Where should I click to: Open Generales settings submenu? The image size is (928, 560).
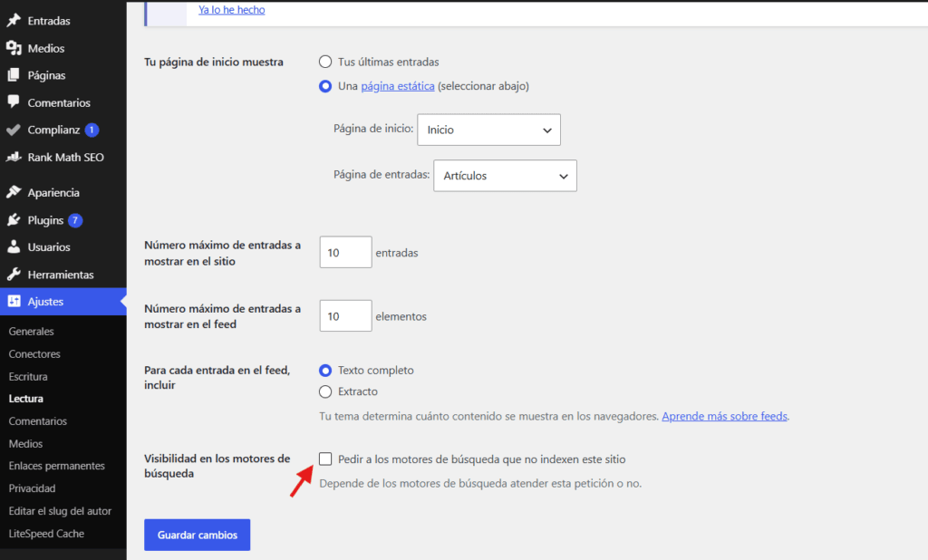pyautogui.click(x=32, y=332)
